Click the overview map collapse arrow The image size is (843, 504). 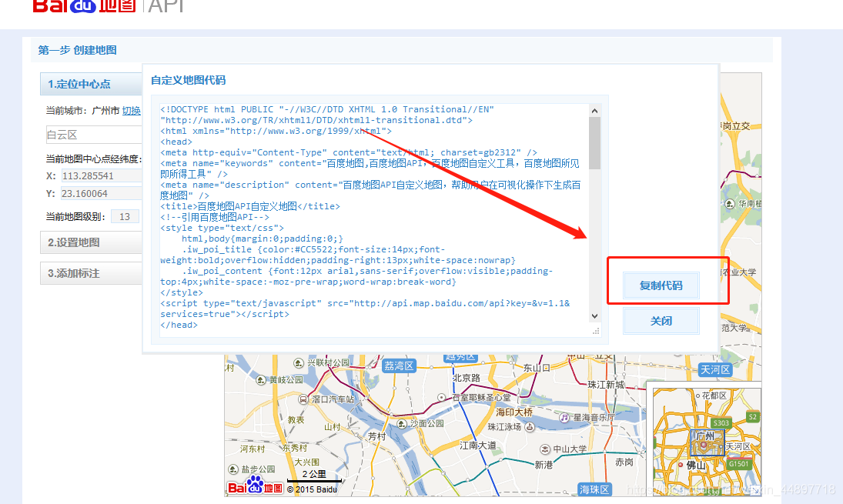pos(755,490)
